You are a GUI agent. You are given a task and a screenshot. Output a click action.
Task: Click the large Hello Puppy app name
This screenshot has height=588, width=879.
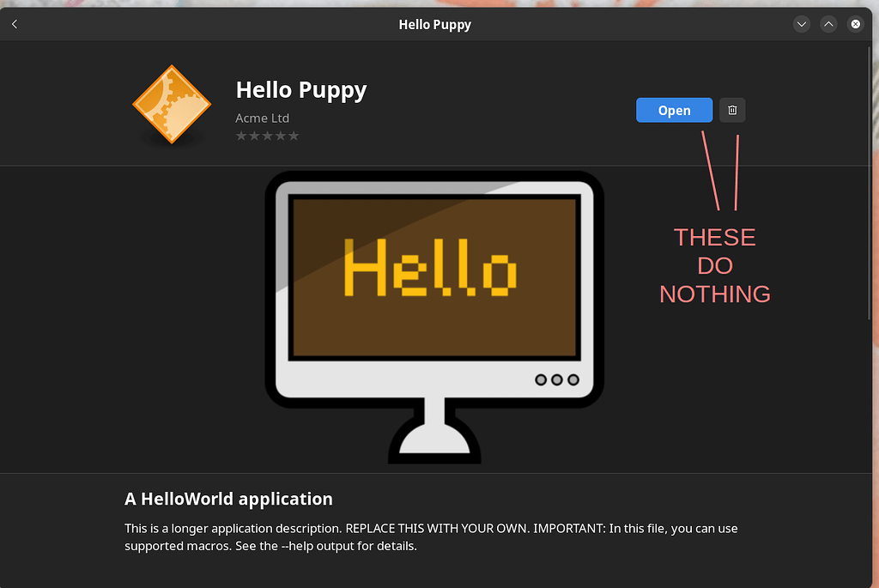pos(301,90)
